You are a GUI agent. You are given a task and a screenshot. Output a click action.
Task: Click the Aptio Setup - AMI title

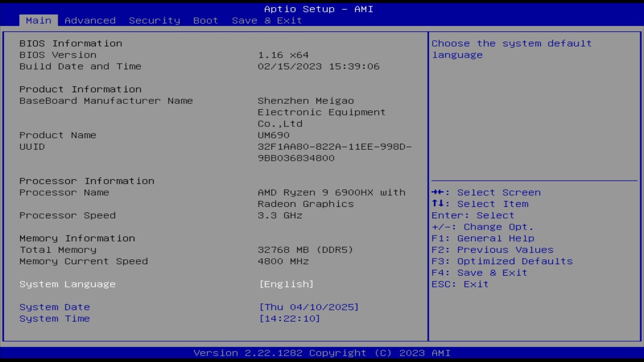[319, 9]
